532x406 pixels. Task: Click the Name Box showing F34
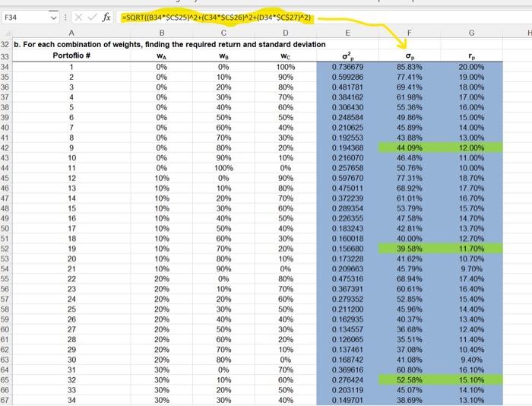click(26, 17)
